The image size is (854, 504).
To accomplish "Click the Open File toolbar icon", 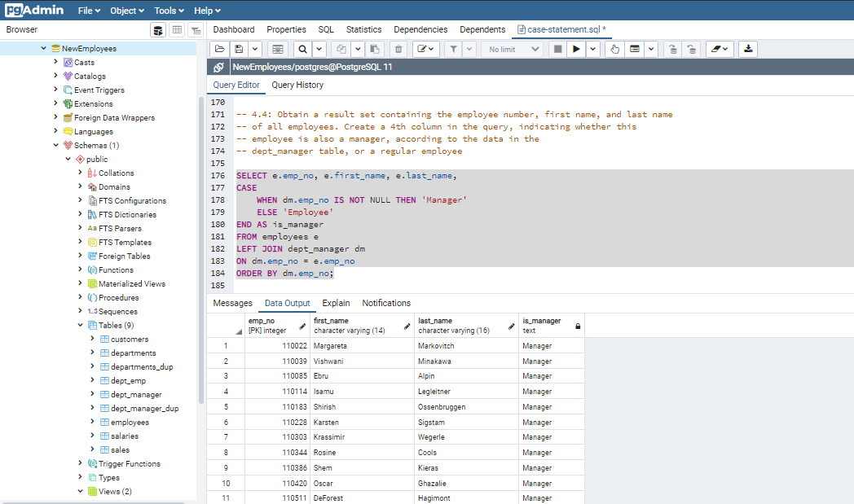I will point(220,50).
